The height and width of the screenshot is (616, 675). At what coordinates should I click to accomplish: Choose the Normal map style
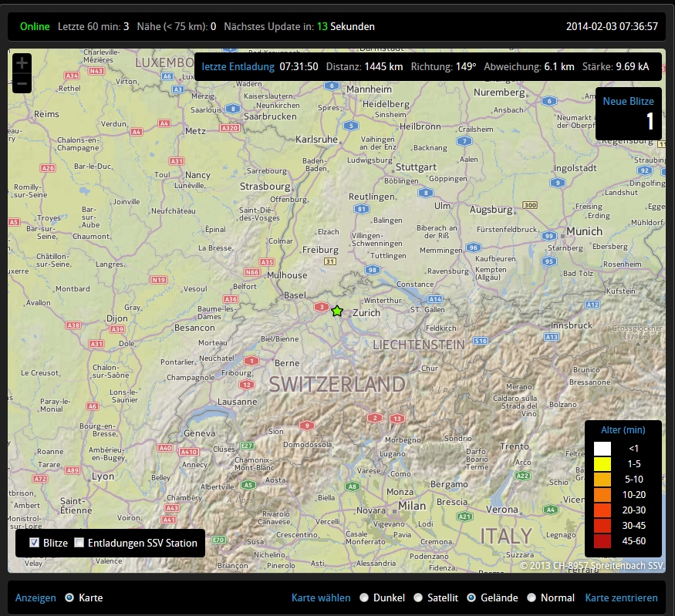(532, 597)
